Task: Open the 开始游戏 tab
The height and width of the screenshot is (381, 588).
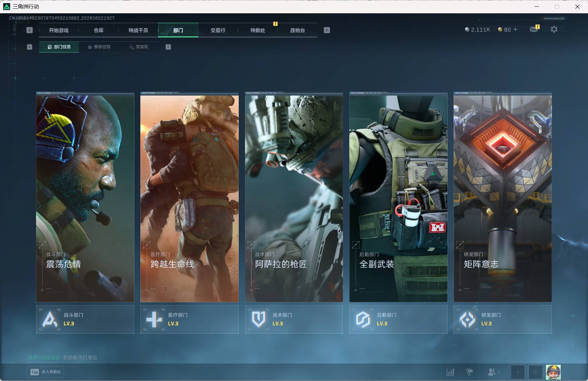Action: pos(59,30)
